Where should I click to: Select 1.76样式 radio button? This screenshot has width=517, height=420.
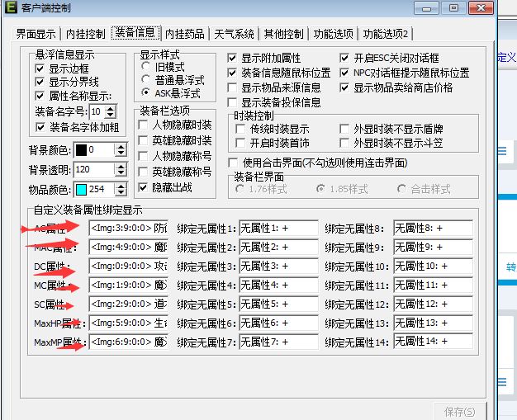(240, 189)
